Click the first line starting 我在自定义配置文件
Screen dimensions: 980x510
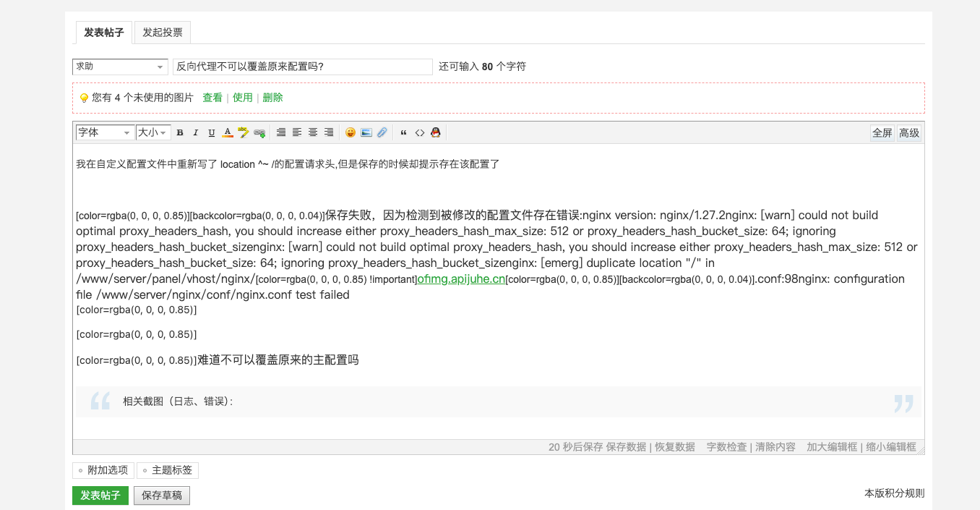(288, 164)
